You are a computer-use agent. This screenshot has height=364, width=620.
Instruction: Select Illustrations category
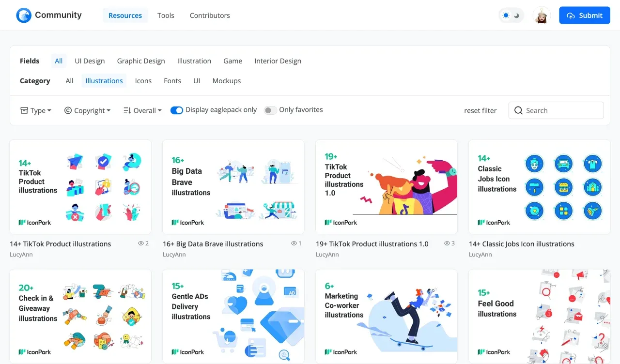[x=104, y=81]
